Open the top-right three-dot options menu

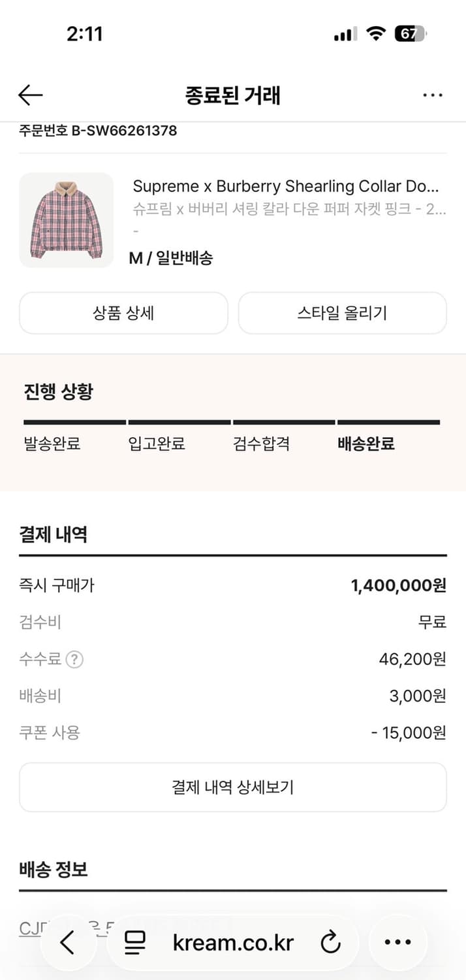click(x=433, y=95)
